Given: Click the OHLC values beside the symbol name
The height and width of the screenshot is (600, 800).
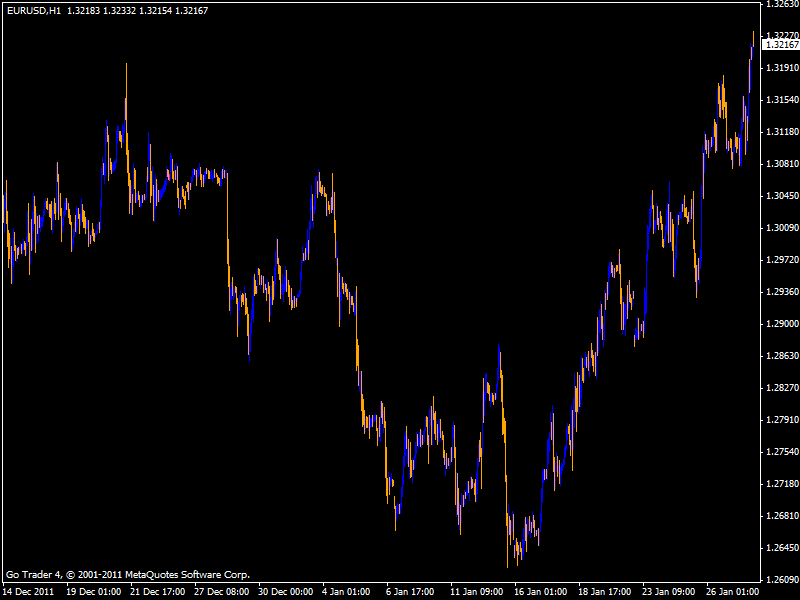Looking at the screenshot, I should [138, 10].
